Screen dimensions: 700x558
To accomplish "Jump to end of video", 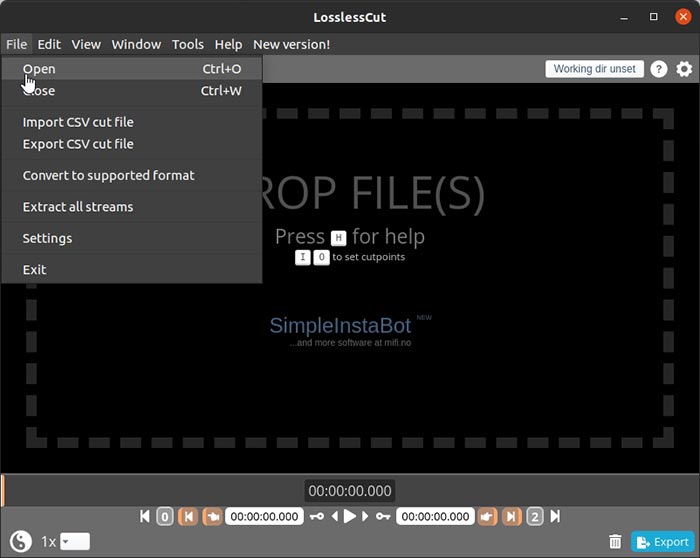I will [x=555, y=516].
